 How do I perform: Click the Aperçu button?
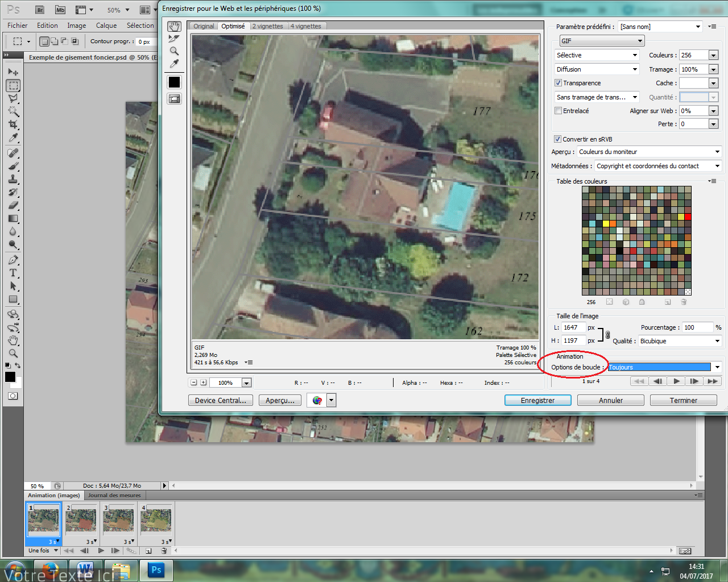pyautogui.click(x=280, y=400)
